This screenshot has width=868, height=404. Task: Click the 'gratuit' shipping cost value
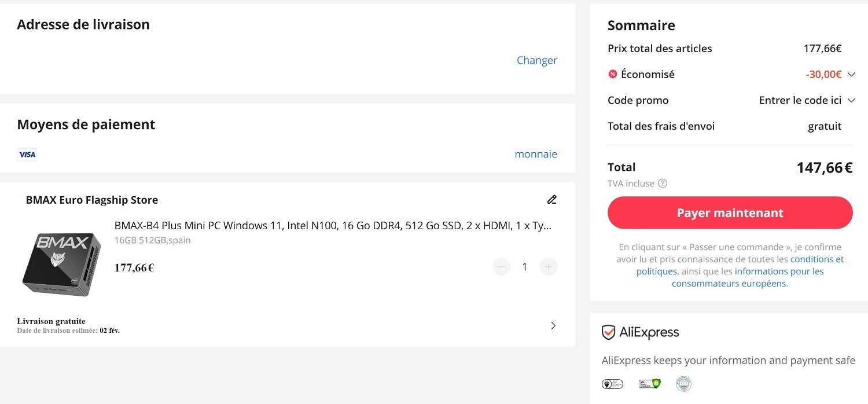825,126
